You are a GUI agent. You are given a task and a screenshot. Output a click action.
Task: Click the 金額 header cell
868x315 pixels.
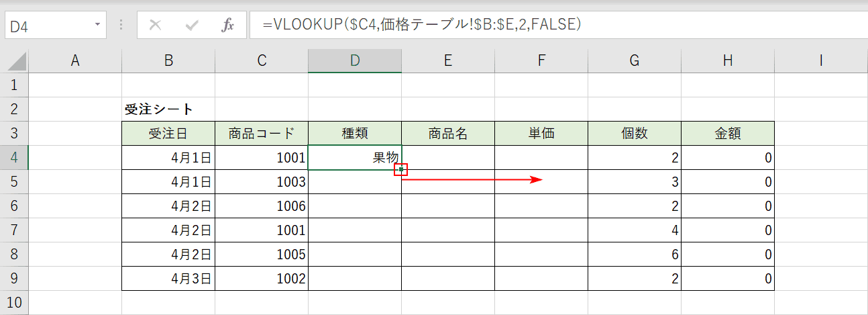pyautogui.click(x=728, y=134)
